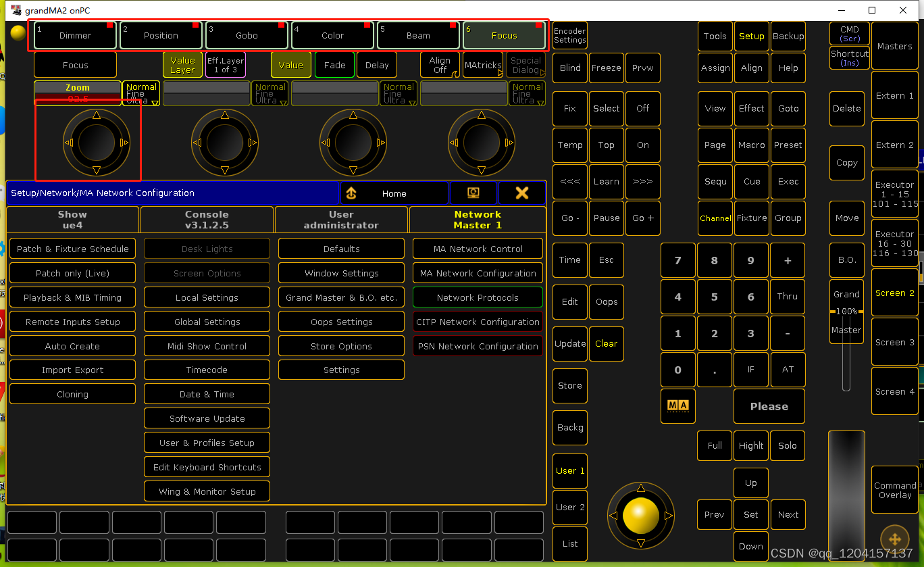924x567 pixels.
Task: Open the second encoder resolution dropdown
Action: pos(270,93)
